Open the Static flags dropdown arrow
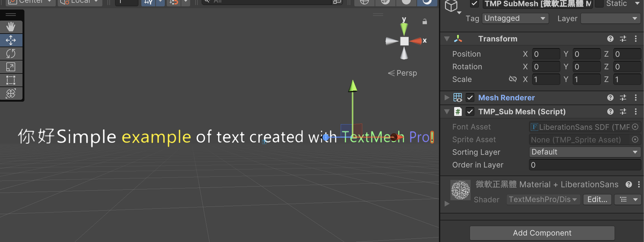Image resolution: width=644 pixels, height=242 pixels. (x=637, y=4)
